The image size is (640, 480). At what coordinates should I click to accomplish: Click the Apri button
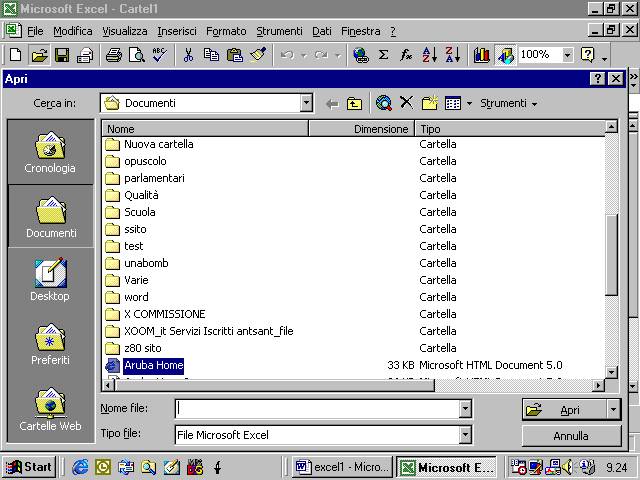[x=564, y=409]
